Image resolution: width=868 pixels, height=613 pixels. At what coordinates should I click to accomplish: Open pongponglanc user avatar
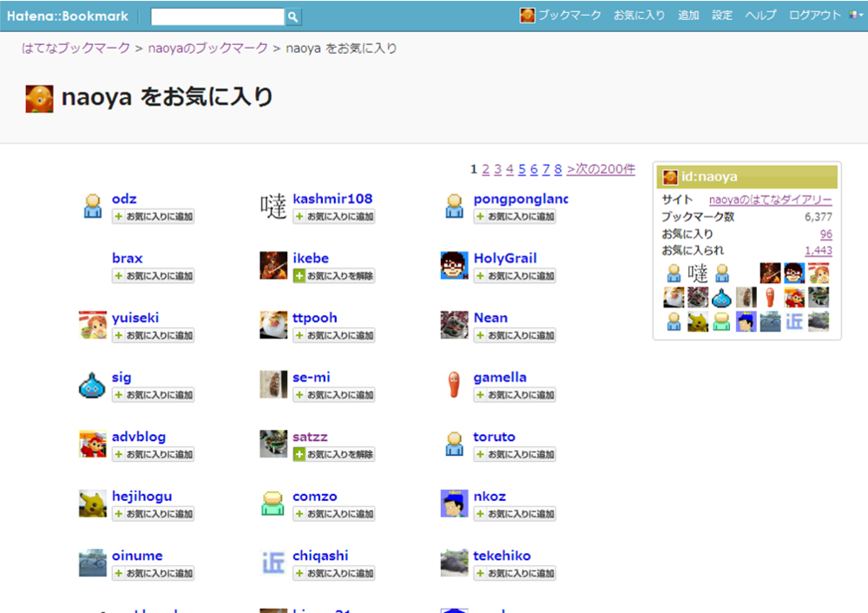click(454, 206)
